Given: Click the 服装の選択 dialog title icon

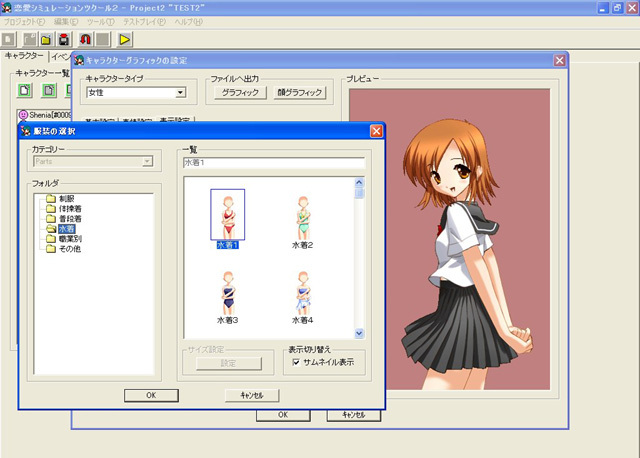Looking at the screenshot, I should pos(26,131).
